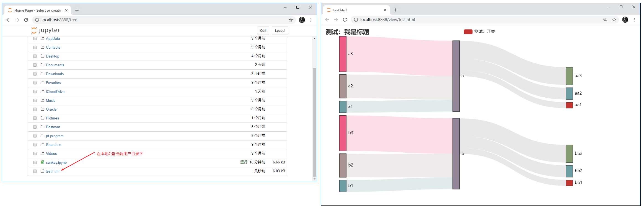Click profile avatar in test.html window
Screen dimensions: 644x211
[x=625, y=20]
